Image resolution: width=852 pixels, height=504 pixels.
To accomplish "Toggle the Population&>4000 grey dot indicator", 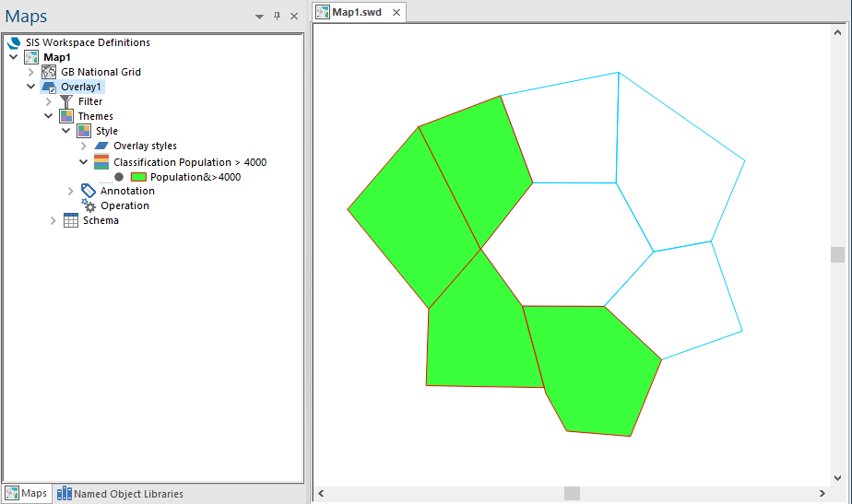I will [x=119, y=177].
